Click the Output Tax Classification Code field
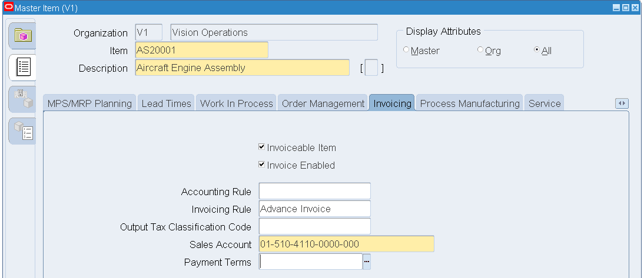The image size is (644, 278). [x=315, y=226]
